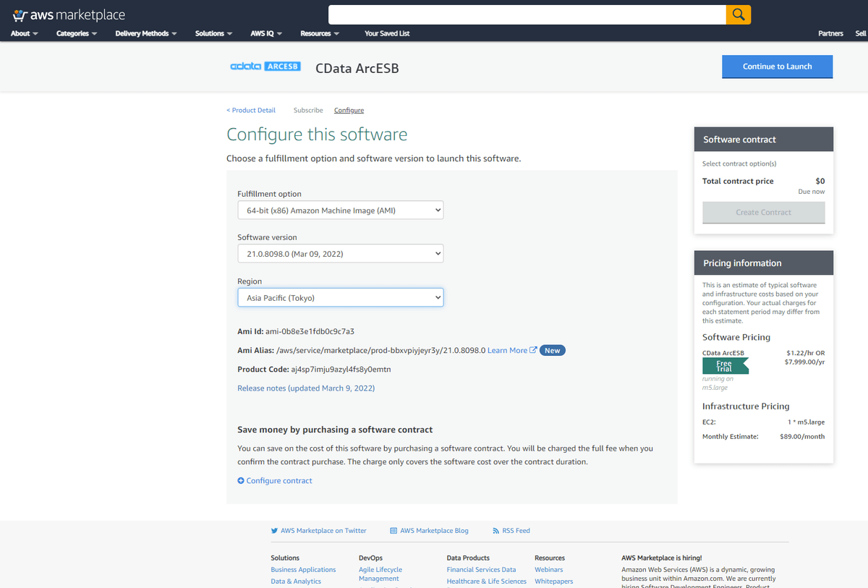Click the Free Trial badge
The image size is (868, 588).
click(725, 366)
